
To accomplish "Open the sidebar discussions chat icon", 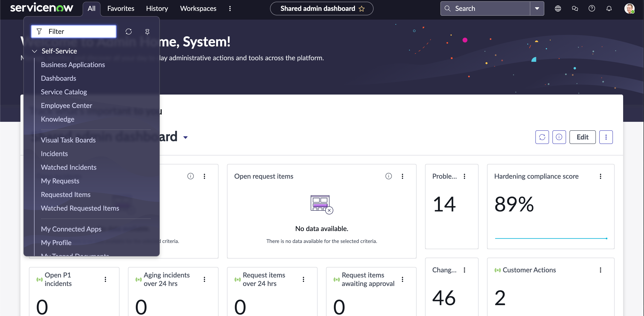I will tap(575, 9).
